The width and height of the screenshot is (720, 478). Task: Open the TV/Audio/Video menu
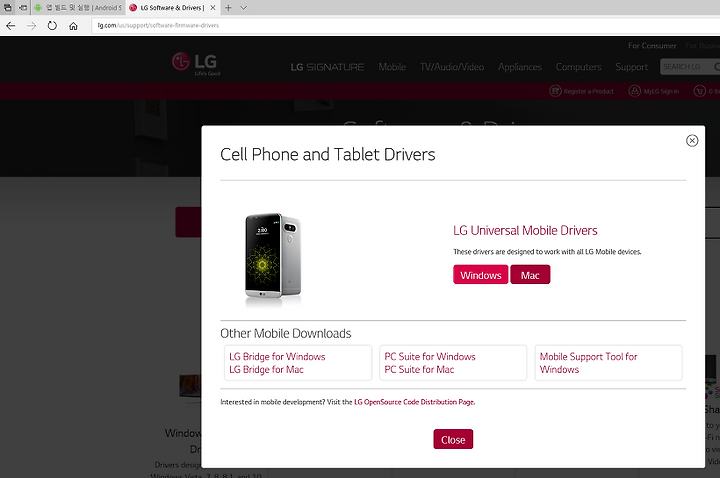click(x=452, y=67)
